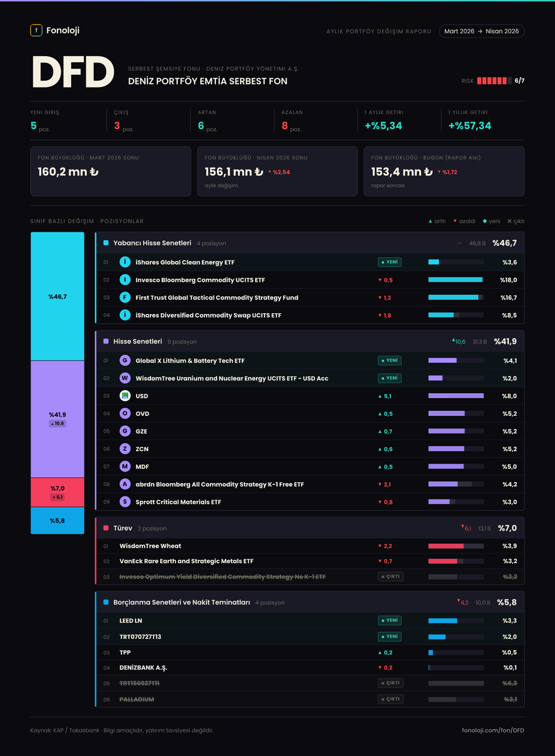This screenshot has height=756, width=555.
Task: Click the ÇIKTI badge on Invesco Optimum Yield row
Action: tap(391, 576)
